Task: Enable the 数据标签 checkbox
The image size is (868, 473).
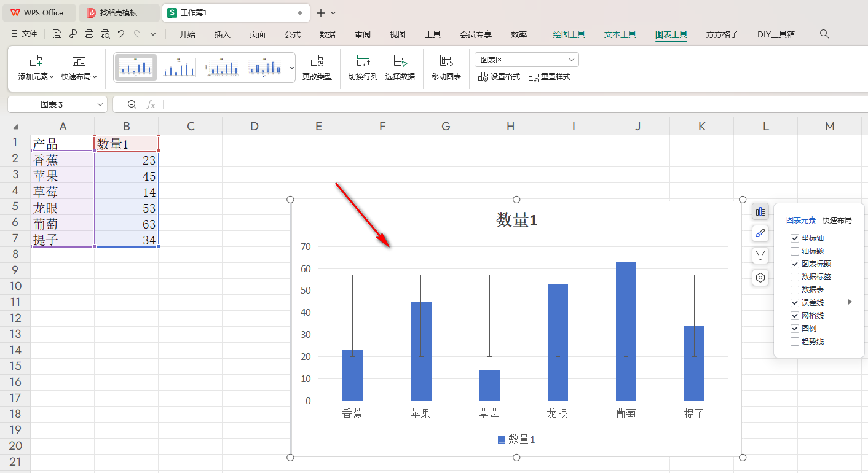Action: (x=795, y=277)
